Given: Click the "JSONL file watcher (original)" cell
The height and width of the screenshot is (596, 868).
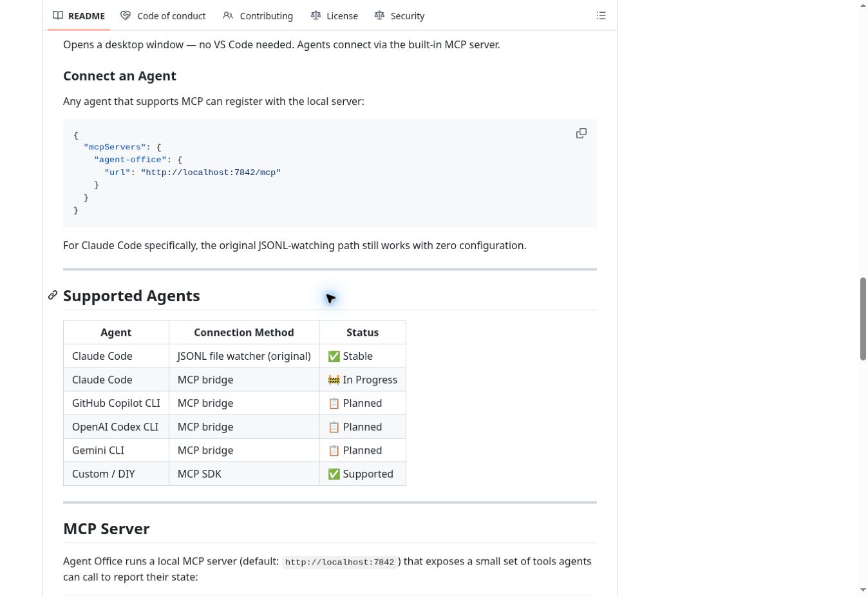Looking at the screenshot, I should [x=244, y=356].
